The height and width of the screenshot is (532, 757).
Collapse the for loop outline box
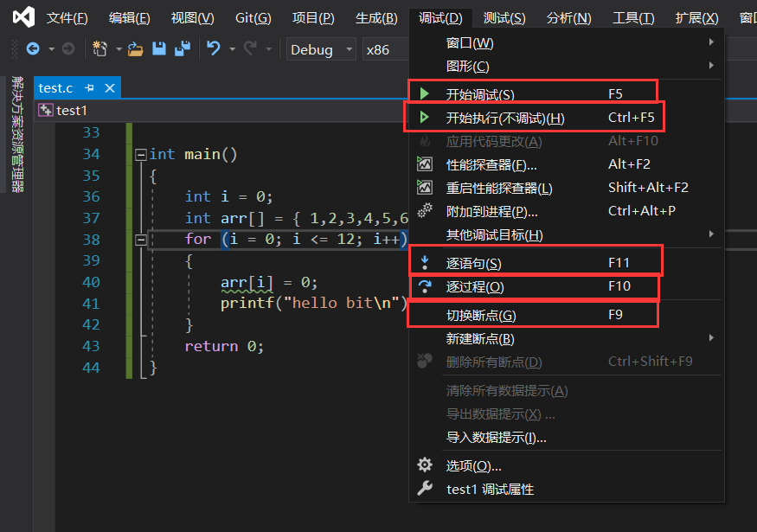tap(141, 240)
